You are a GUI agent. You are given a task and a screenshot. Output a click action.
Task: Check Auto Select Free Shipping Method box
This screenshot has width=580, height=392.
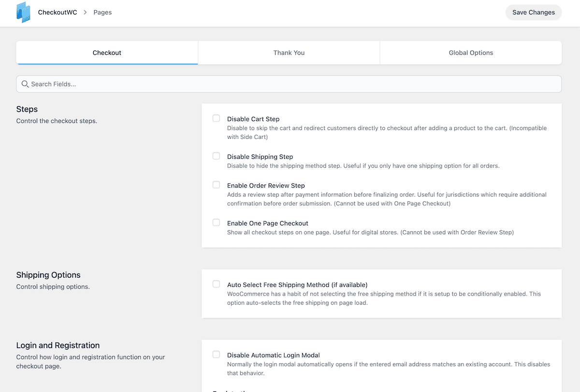point(216,284)
